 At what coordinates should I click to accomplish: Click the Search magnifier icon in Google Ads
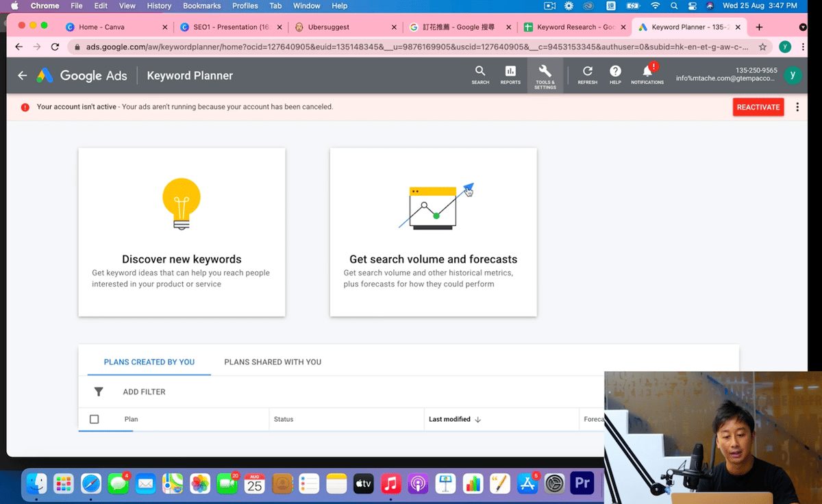[480, 72]
